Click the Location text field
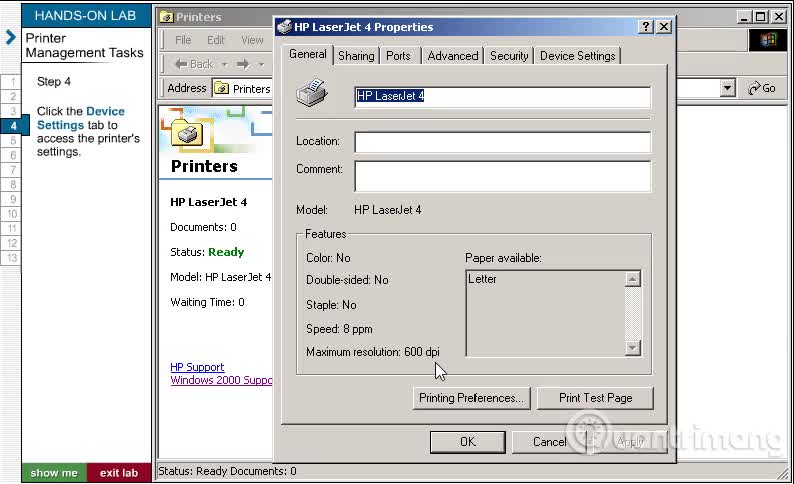Screen dimensions: 794x484 (502, 142)
